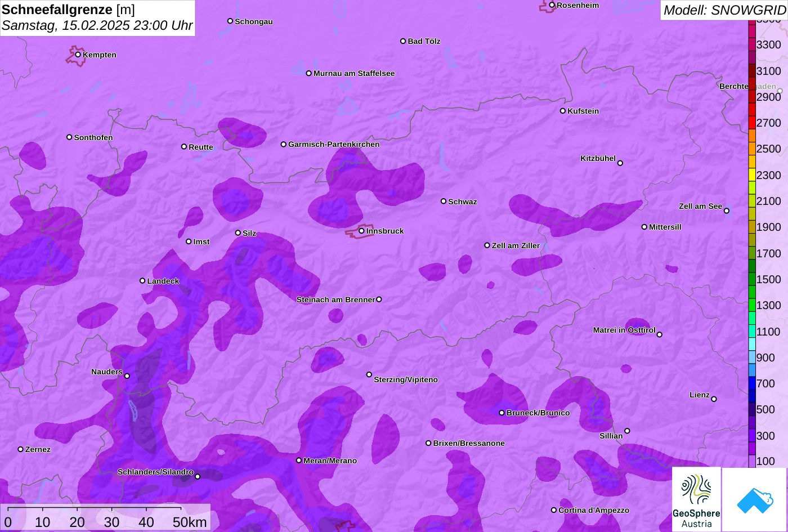
Task: Pick the Zernez map marker dot
Action: tap(21, 449)
